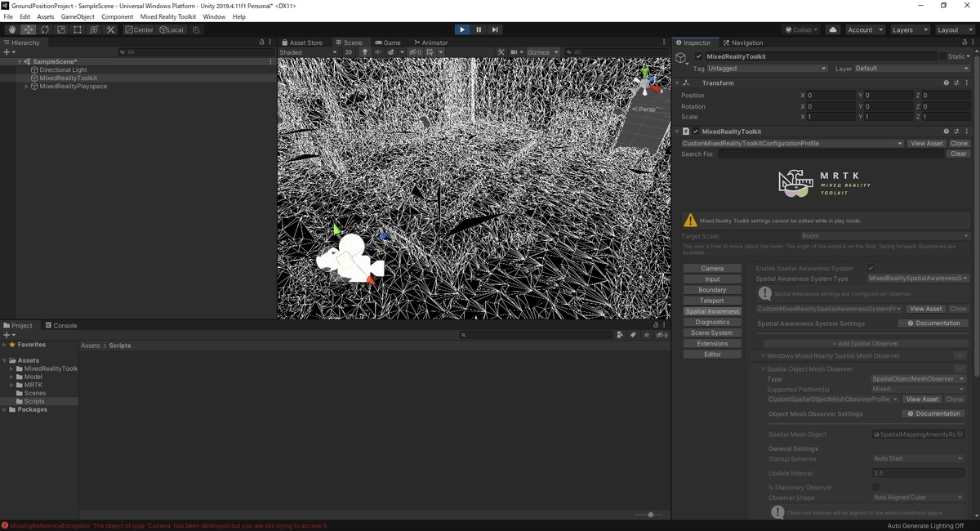
Task: Open the Layer dropdown (Default)
Action: (x=911, y=69)
